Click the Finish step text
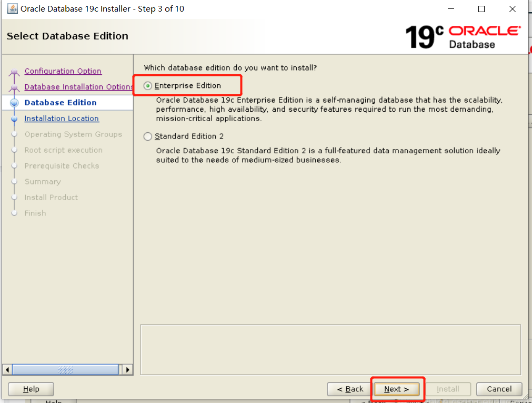The image size is (532, 403). 35,213
